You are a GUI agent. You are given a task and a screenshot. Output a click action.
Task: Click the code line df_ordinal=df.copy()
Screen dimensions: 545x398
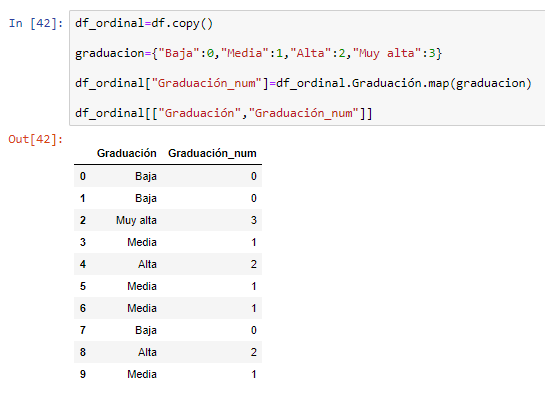(144, 23)
